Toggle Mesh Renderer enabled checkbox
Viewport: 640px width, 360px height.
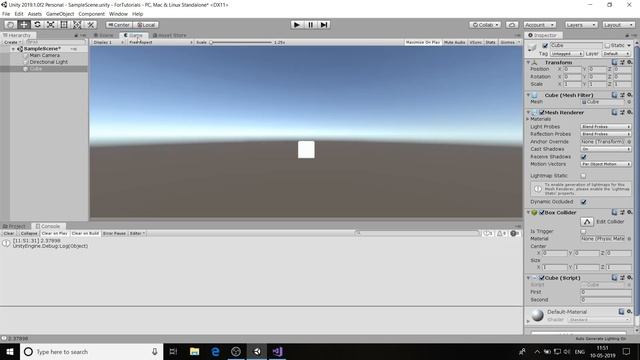pyautogui.click(x=542, y=112)
